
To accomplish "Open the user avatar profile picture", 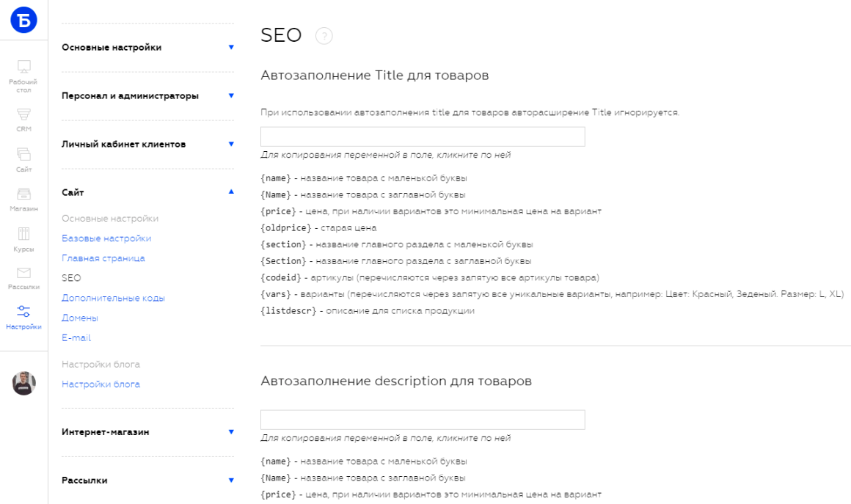I will point(24,383).
